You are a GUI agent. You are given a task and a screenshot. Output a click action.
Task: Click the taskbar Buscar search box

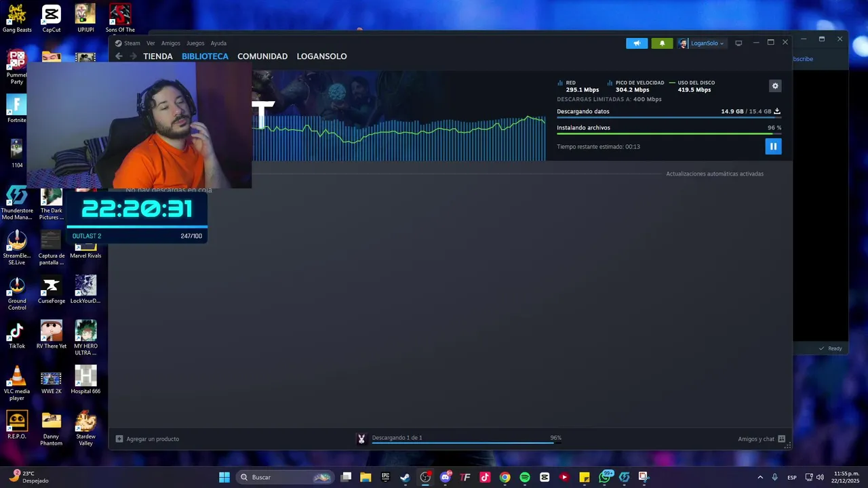[x=285, y=477]
